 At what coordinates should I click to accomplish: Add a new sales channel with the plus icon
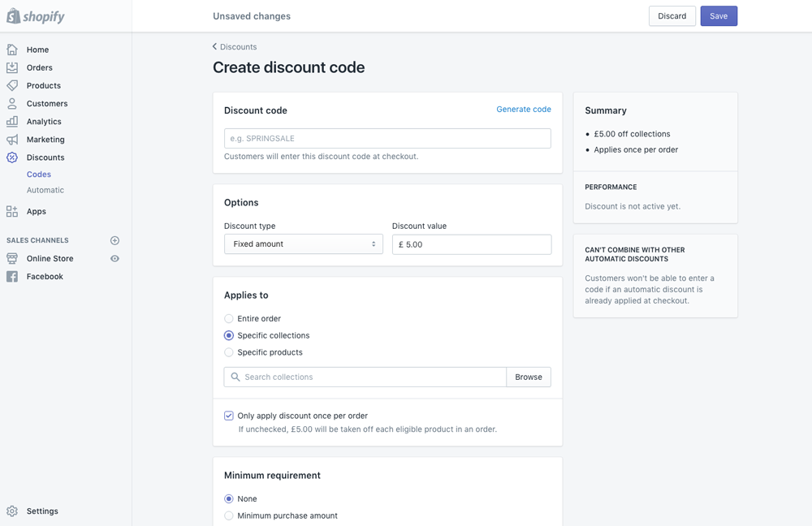[114, 240]
